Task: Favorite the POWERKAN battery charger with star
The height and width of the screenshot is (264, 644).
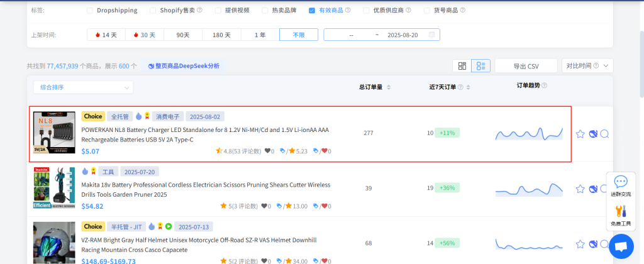Action: pos(580,133)
